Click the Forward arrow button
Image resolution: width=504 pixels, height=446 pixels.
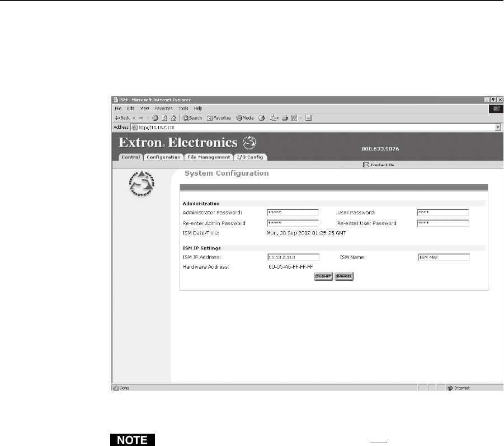tap(141, 118)
